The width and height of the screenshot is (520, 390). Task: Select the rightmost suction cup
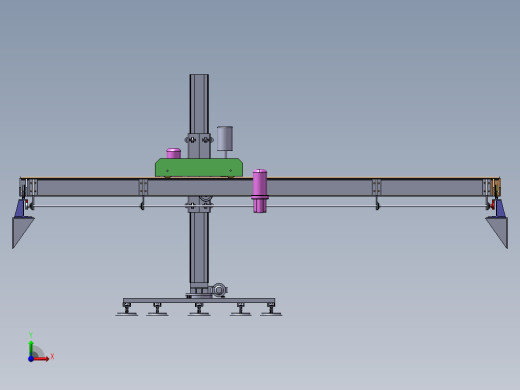click(x=271, y=310)
